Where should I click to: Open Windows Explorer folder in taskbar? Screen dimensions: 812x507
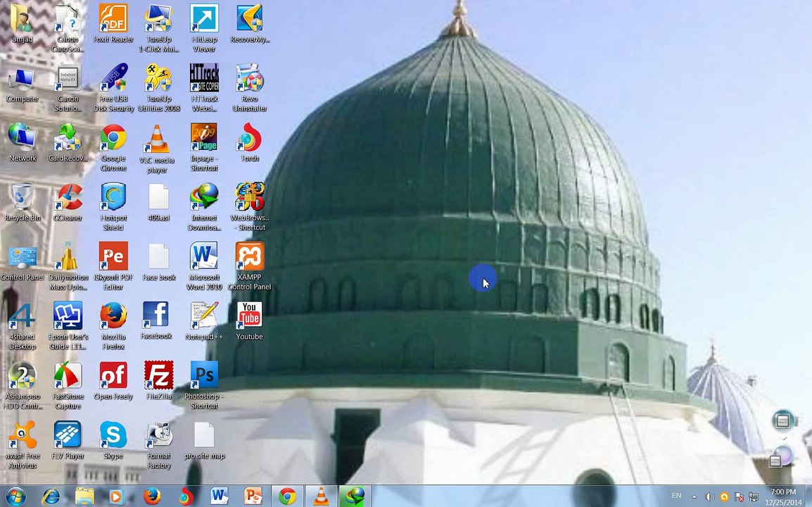pyautogui.click(x=84, y=496)
